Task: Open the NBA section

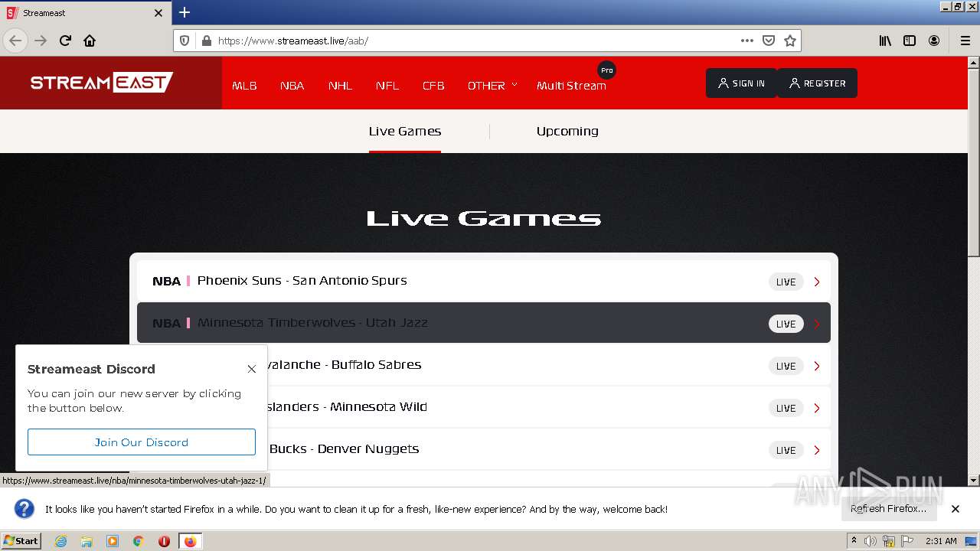Action: tap(292, 85)
